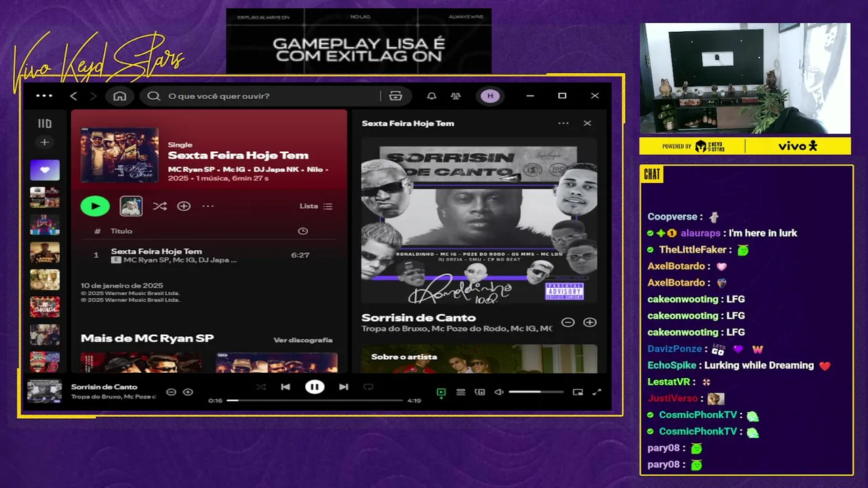Open the DANADA playlist tile in sidebar
Viewport: 868px width, 488px height.
point(45,307)
